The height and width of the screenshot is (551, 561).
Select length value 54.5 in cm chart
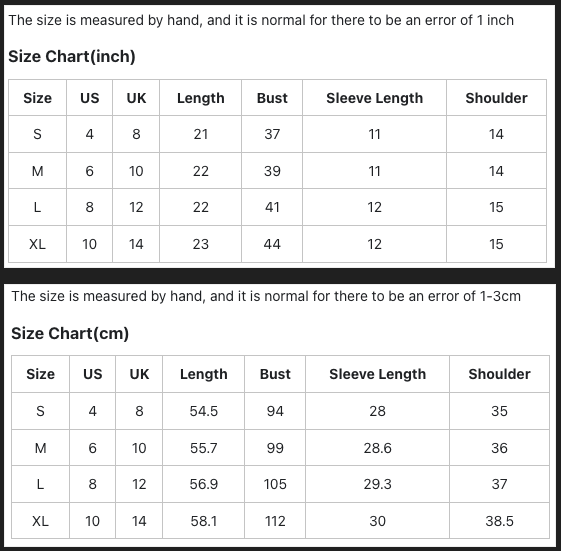(204, 411)
